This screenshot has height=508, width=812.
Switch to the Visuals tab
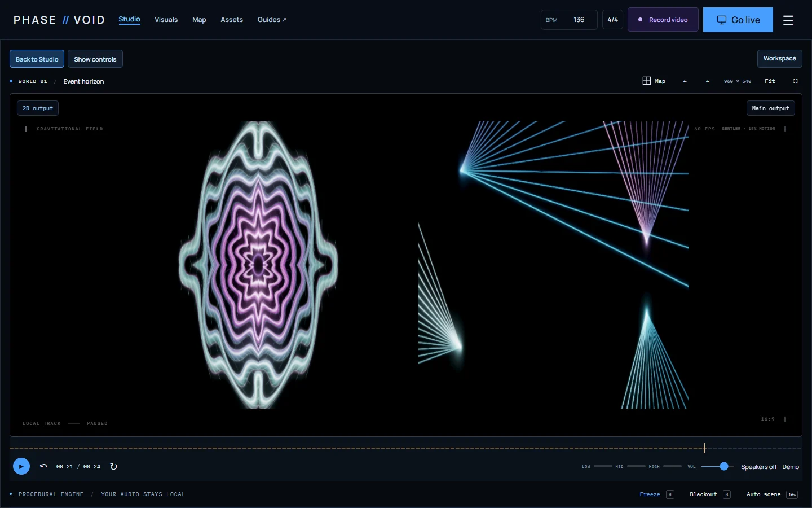(166, 20)
